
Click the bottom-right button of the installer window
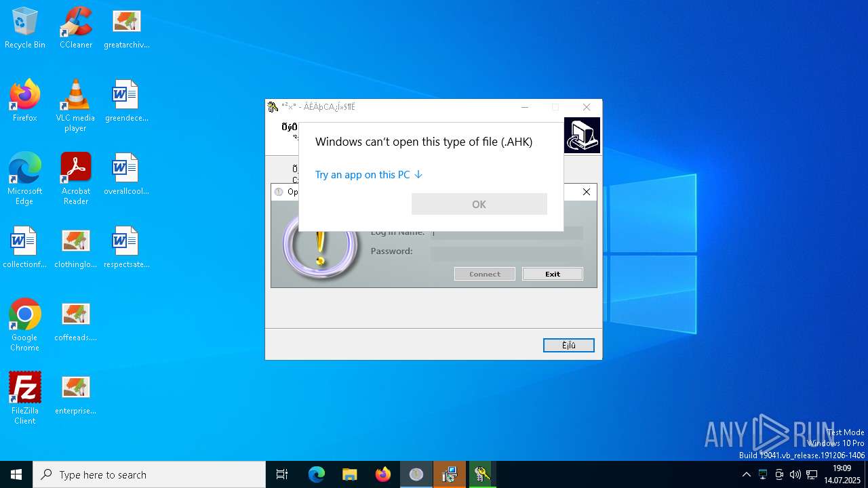pos(569,346)
